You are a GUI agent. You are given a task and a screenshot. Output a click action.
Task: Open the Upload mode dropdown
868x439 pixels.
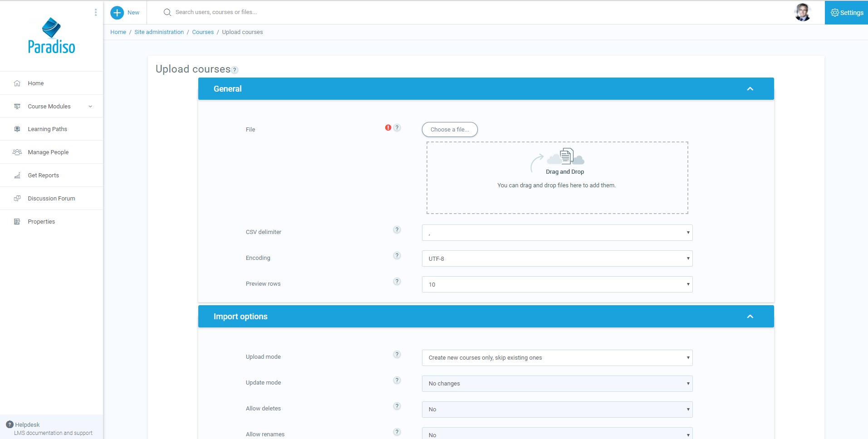[557, 358]
